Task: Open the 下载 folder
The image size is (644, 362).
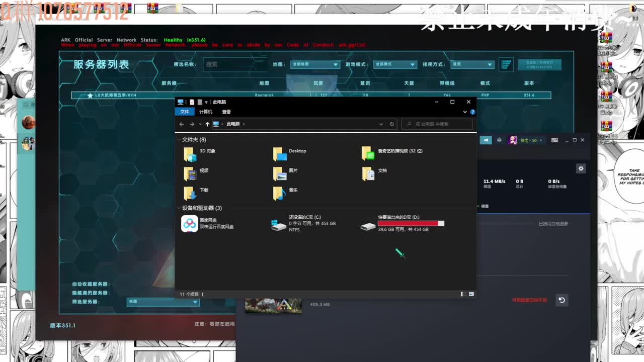Action: (x=190, y=193)
